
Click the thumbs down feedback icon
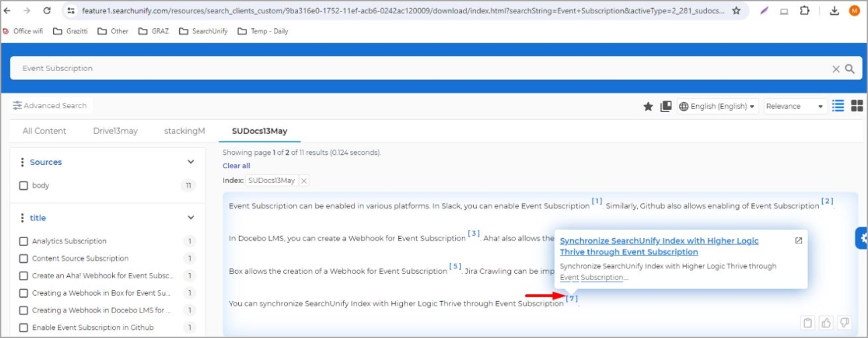tap(845, 323)
